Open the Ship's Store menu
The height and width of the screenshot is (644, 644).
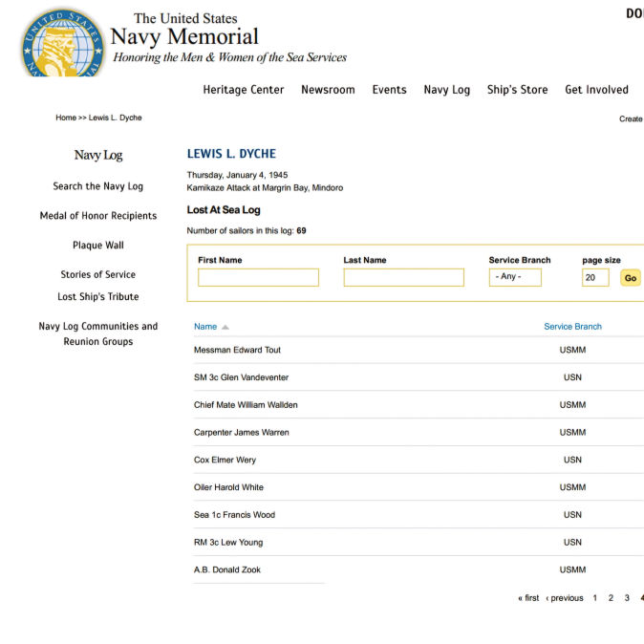517,90
